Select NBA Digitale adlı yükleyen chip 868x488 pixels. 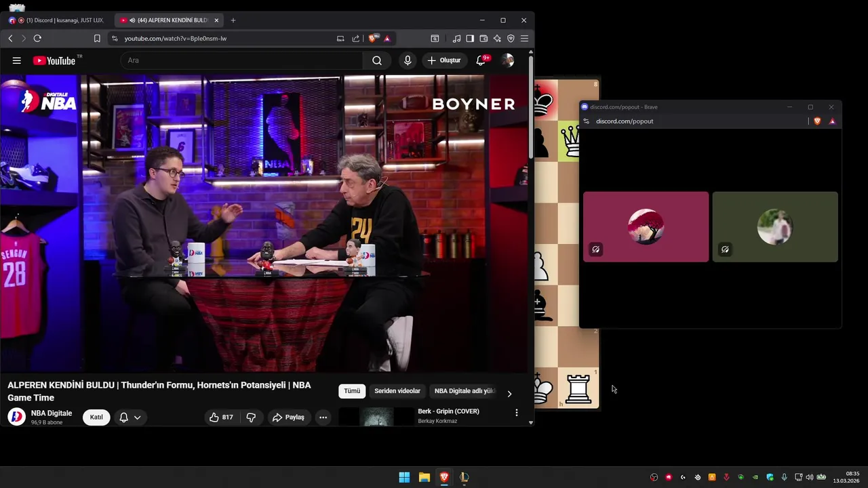pos(465,391)
